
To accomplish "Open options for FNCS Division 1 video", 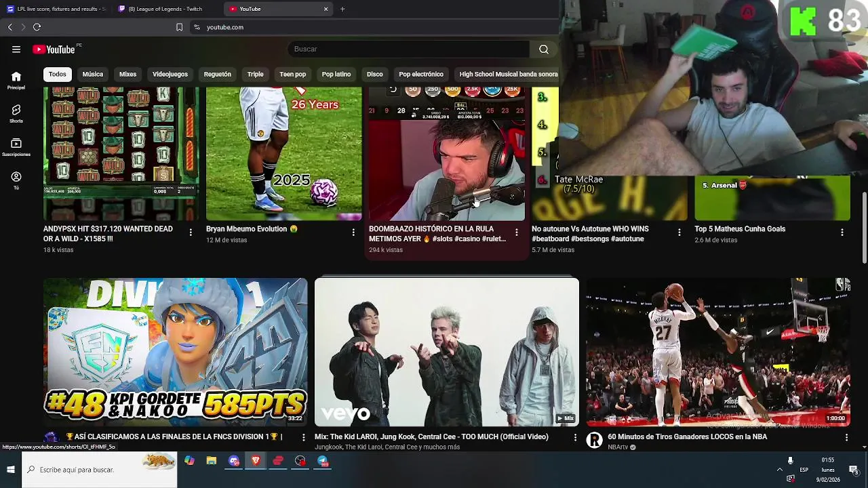I will (x=303, y=438).
